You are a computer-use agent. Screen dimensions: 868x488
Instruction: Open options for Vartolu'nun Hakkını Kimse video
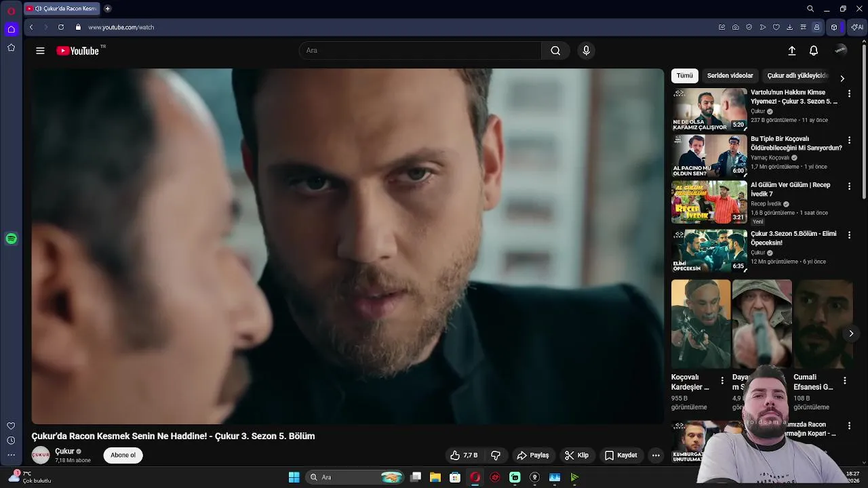coord(849,94)
